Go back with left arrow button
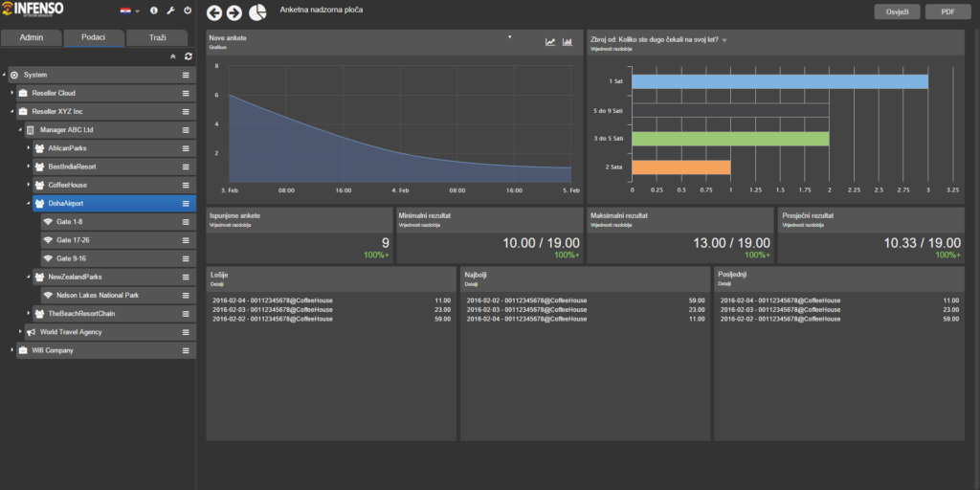This screenshot has height=490, width=980. [x=214, y=12]
